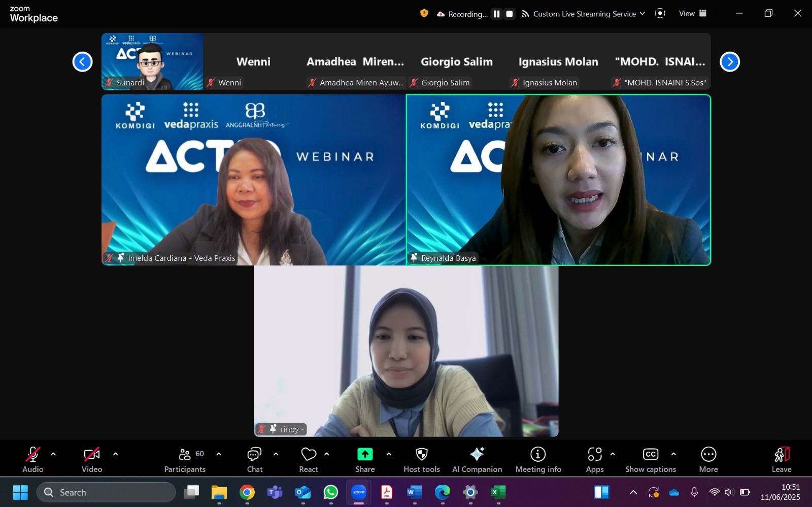
Task: Select Amadhea Miren participant tile
Action: point(355,61)
